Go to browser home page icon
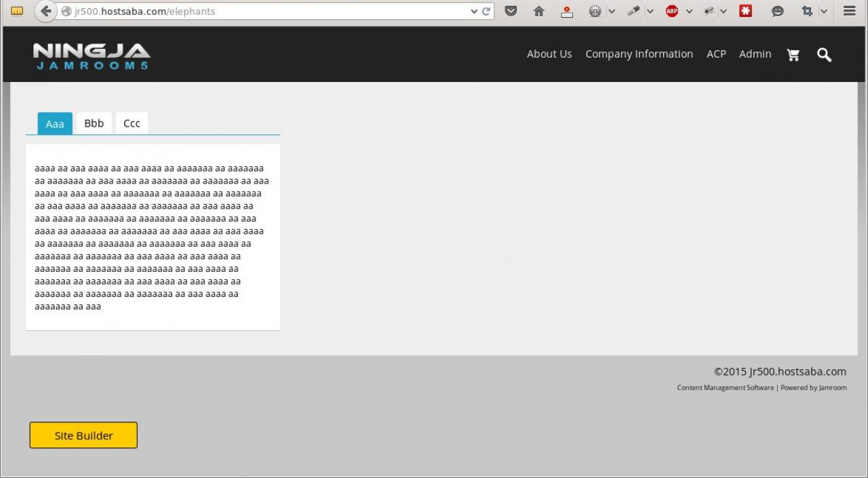 [x=539, y=11]
